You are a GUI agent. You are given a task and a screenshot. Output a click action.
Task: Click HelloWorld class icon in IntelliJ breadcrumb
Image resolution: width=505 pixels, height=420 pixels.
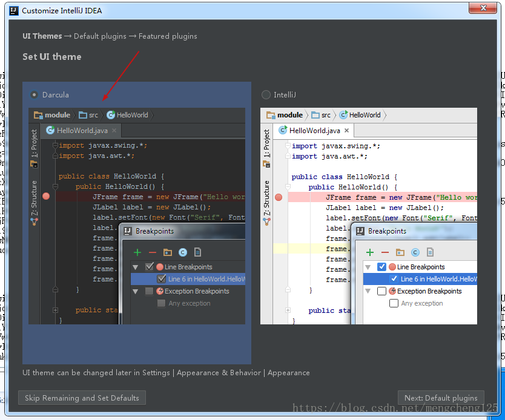click(344, 114)
